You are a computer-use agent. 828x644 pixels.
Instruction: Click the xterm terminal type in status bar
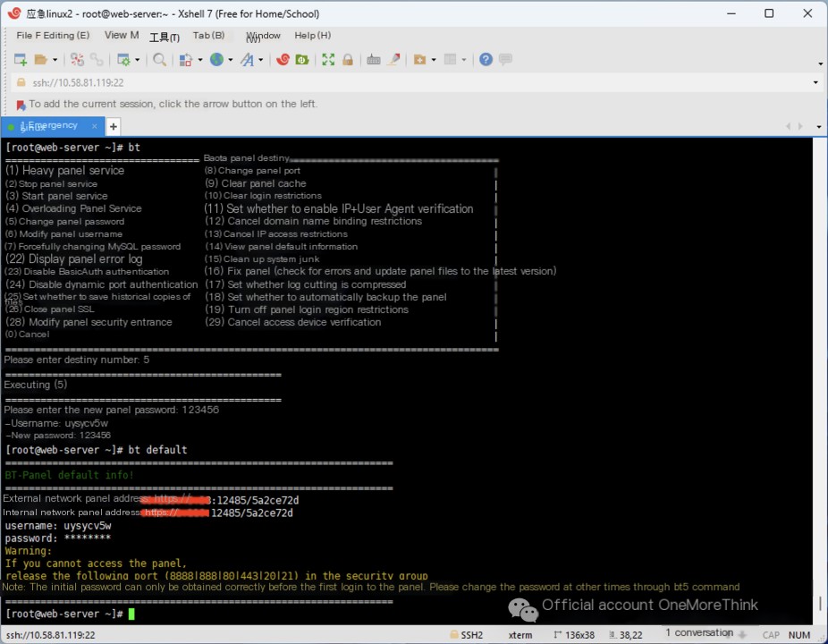click(x=520, y=635)
